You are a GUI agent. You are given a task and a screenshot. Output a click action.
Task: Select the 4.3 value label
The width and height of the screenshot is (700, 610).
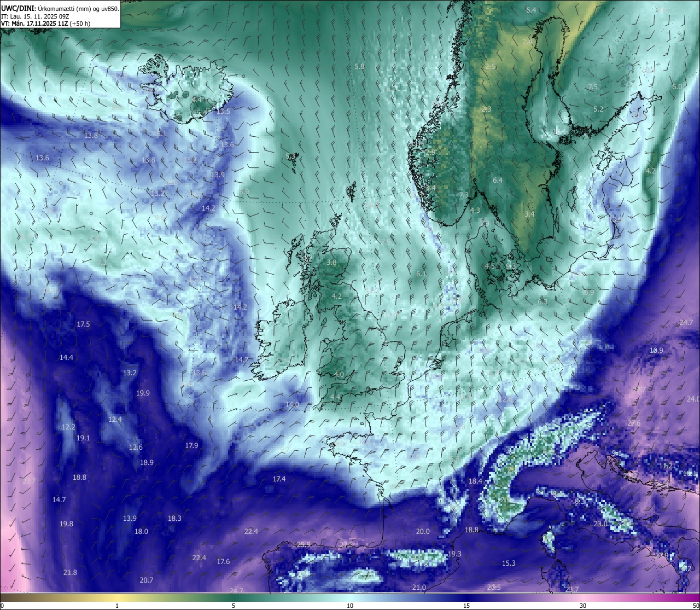point(475,211)
